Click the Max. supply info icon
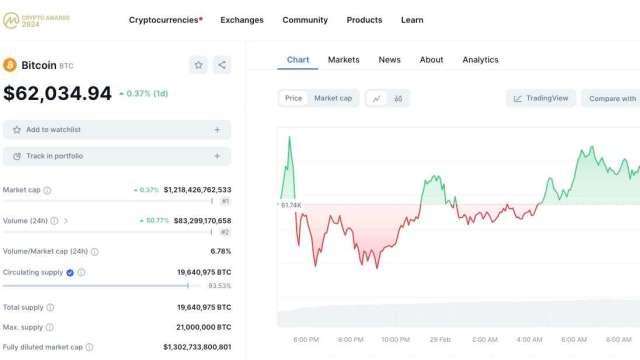 [x=50, y=327]
